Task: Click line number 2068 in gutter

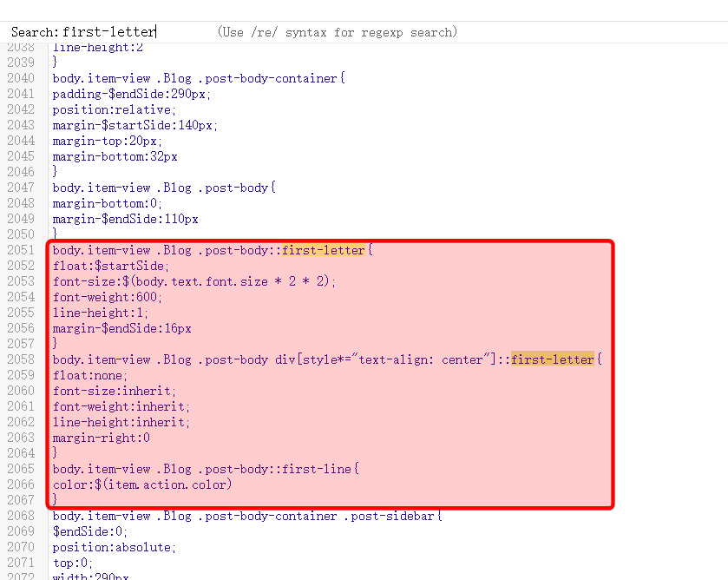Action: coord(21,516)
